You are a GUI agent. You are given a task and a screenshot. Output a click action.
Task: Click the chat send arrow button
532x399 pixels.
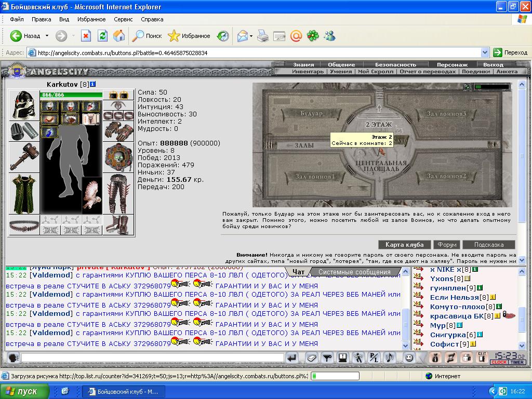[292, 358]
